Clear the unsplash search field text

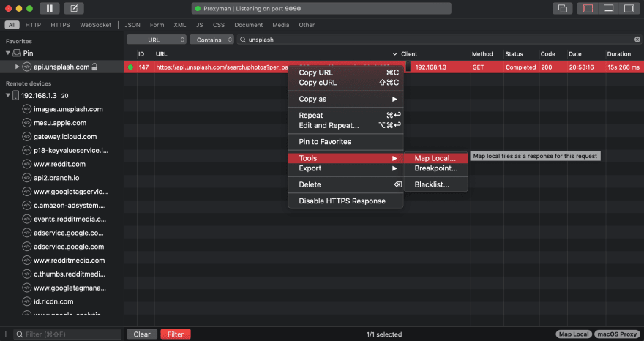(x=637, y=40)
